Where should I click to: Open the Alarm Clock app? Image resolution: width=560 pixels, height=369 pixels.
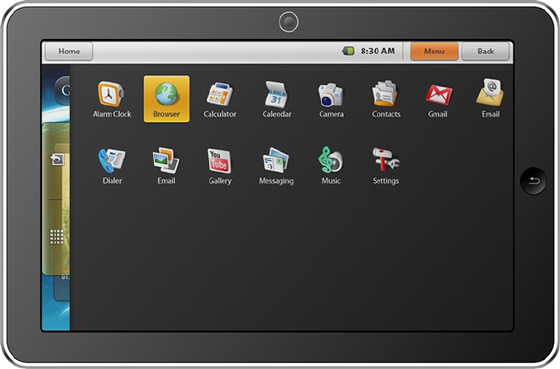click(112, 99)
